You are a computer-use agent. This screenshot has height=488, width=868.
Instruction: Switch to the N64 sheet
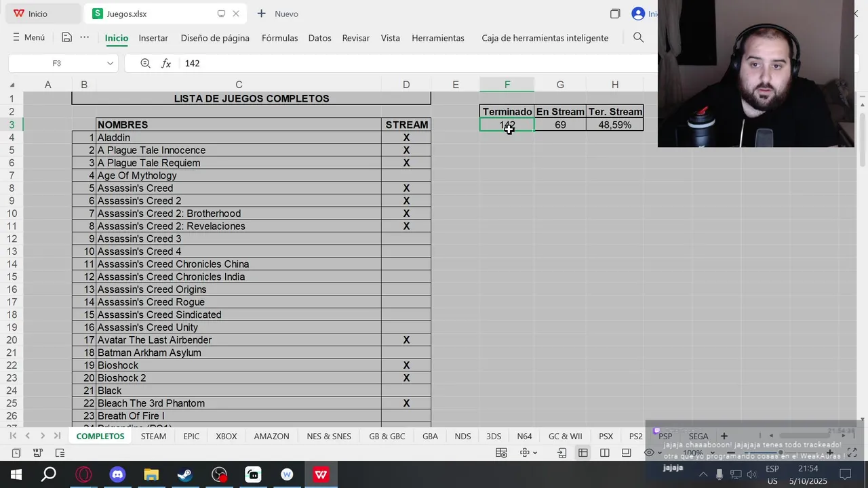(524, 436)
